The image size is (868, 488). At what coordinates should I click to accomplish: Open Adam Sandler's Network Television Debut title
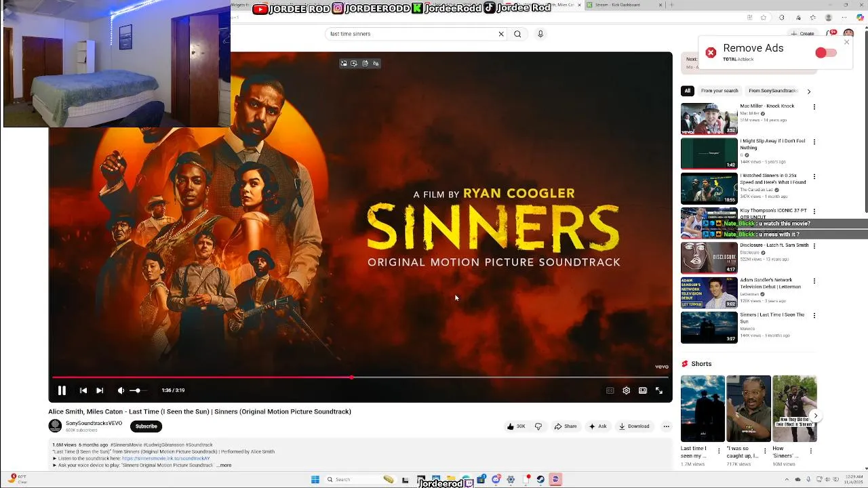(x=770, y=283)
